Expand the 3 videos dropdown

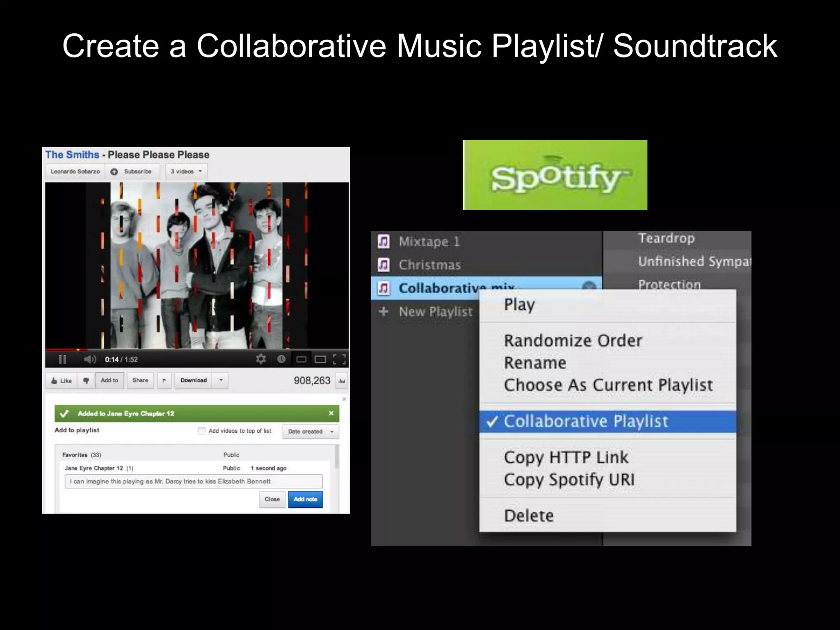(x=186, y=171)
